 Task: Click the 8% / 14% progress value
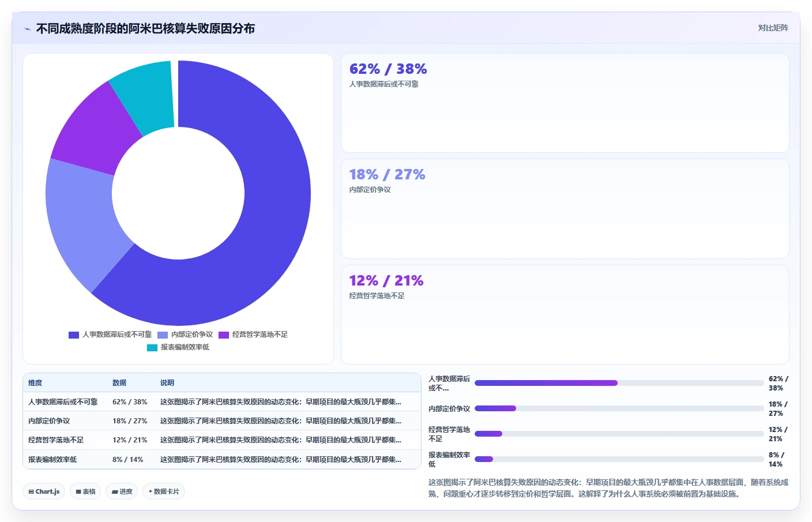[x=776, y=460]
